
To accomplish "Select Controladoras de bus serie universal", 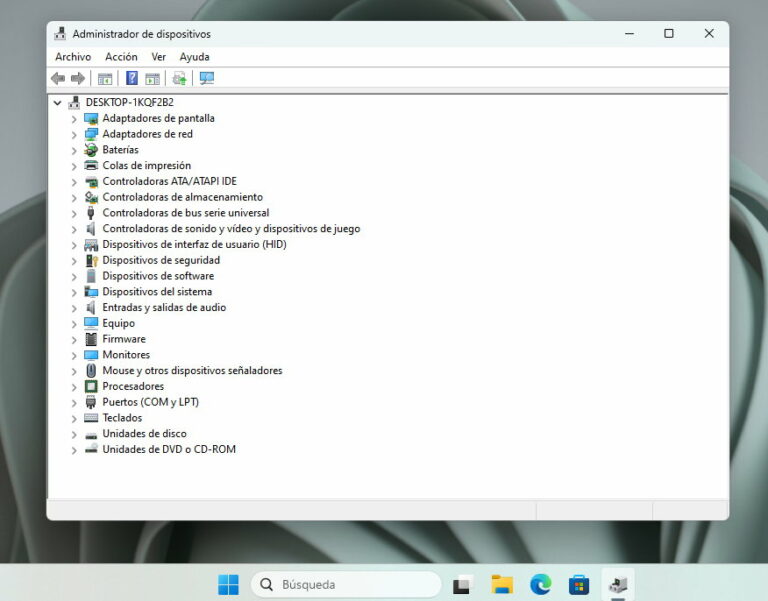I will 186,213.
